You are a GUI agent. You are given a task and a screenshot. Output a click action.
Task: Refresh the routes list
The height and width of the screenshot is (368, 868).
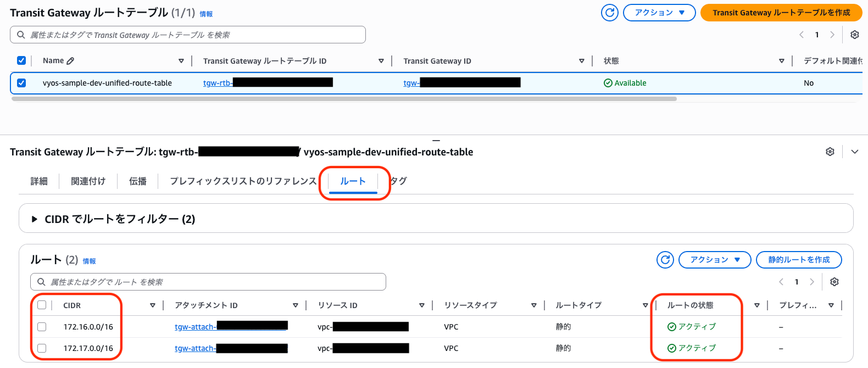665,260
